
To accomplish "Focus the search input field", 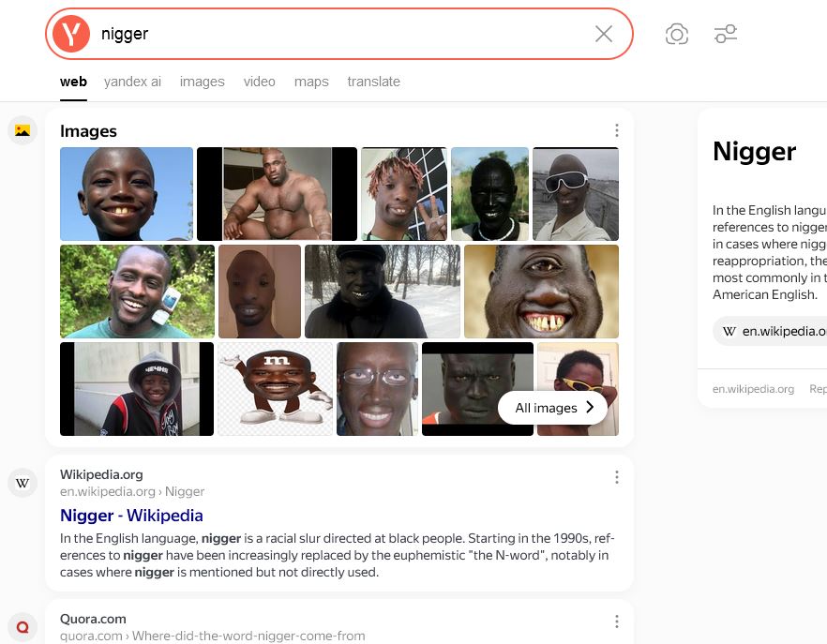I will (343, 34).
